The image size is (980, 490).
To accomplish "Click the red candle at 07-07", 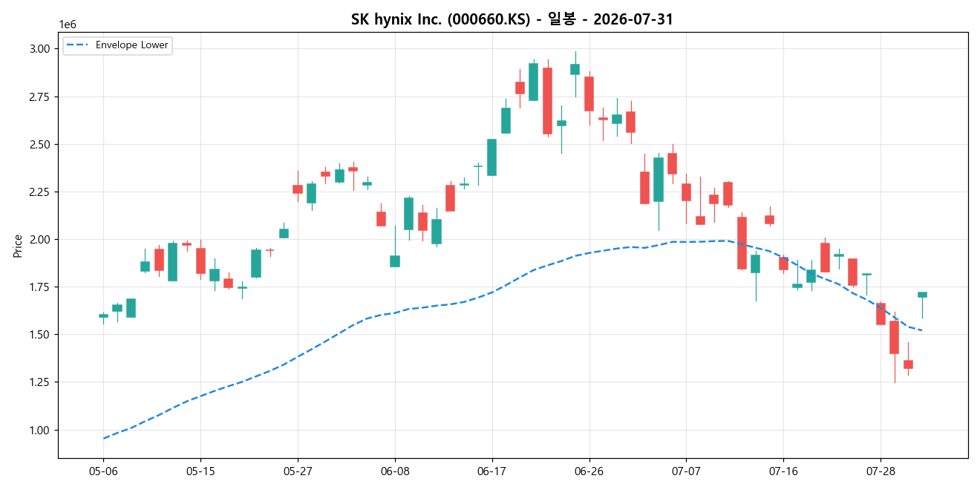I will point(686,192).
